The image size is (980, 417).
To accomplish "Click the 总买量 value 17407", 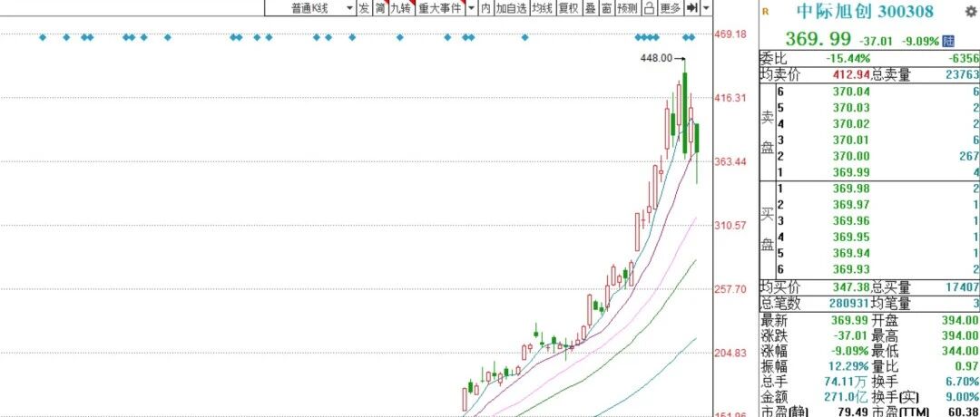I will point(961,287).
